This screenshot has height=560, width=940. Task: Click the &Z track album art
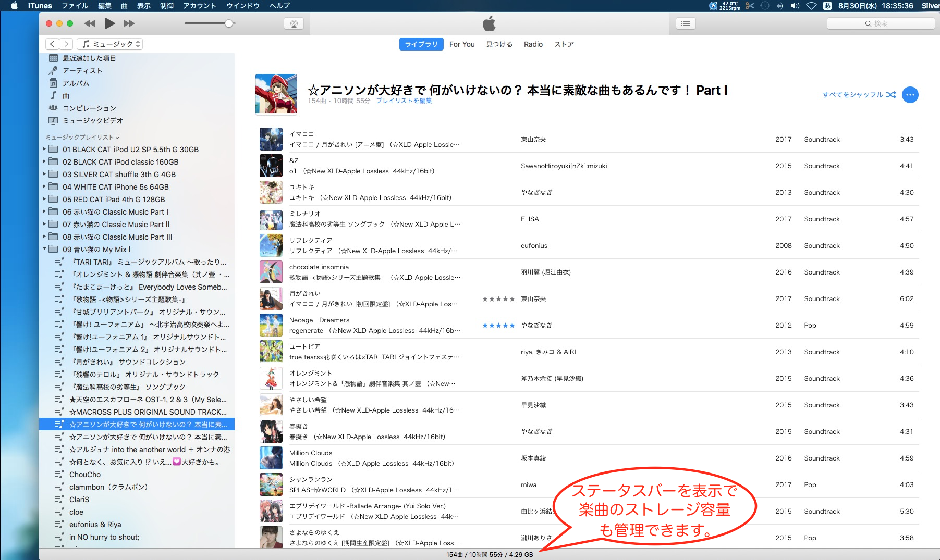coord(271,166)
